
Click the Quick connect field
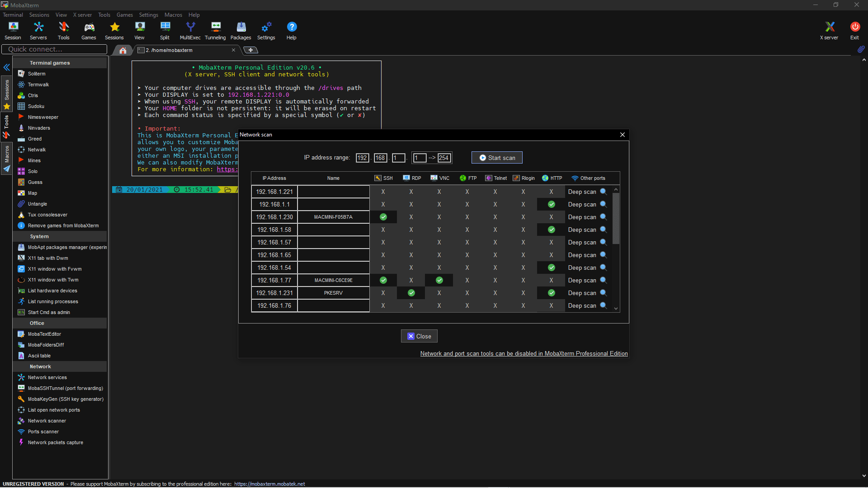point(54,49)
